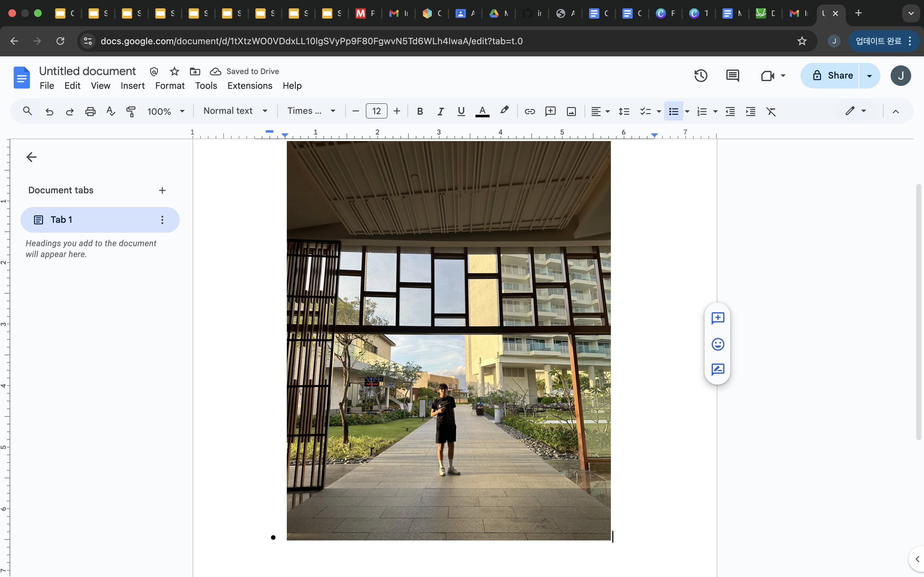Open version history clock icon
Screen dimensions: 924x577
[x=701, y=76]
